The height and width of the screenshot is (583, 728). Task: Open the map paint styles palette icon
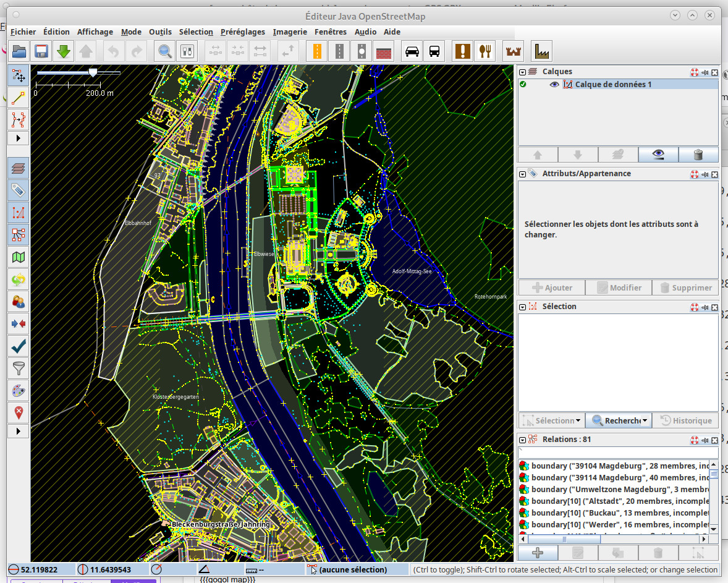click(19, 391)
